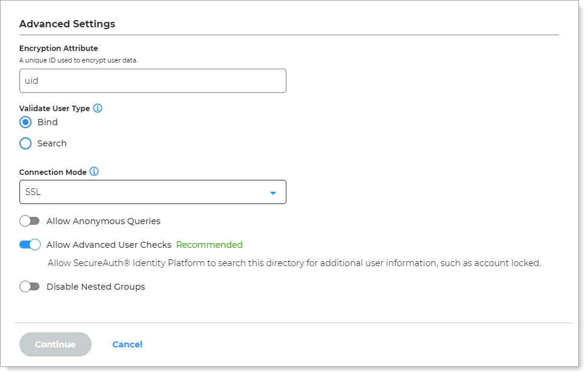Disable Allow Advanced User Checks

pyautogui.click(x=30, y=244)
